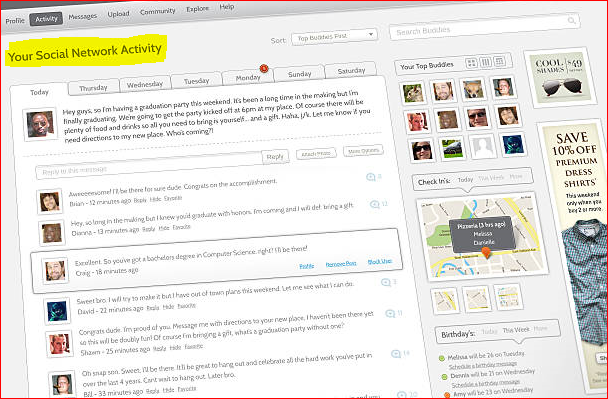
Task: Click the Reply button under the post
Action: click(275, 157)
